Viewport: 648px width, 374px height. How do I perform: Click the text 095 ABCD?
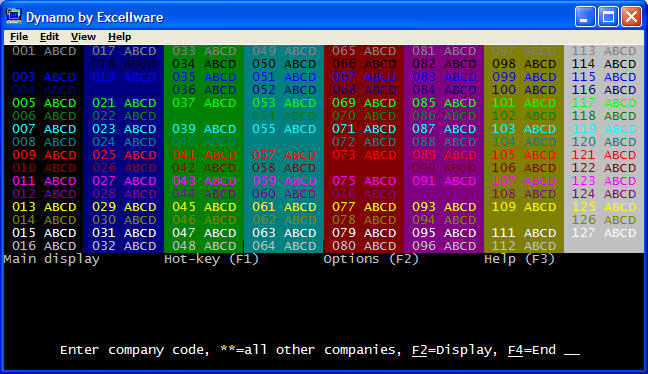click(x=444, y=233)
